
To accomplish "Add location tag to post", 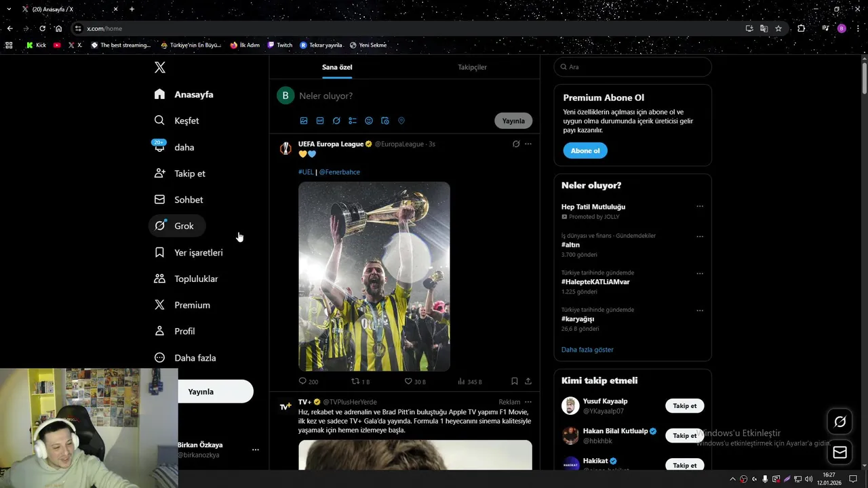I will [x=401, y=121].
